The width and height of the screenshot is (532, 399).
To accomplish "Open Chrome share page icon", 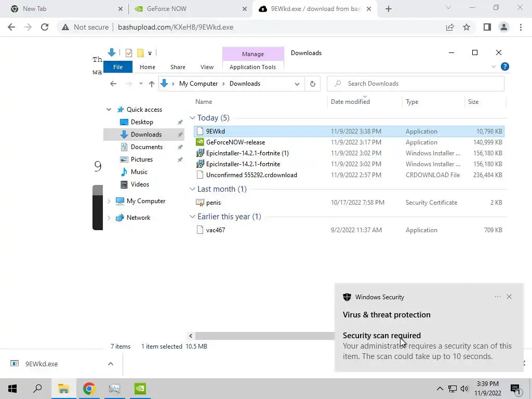I will pos(450,27).
